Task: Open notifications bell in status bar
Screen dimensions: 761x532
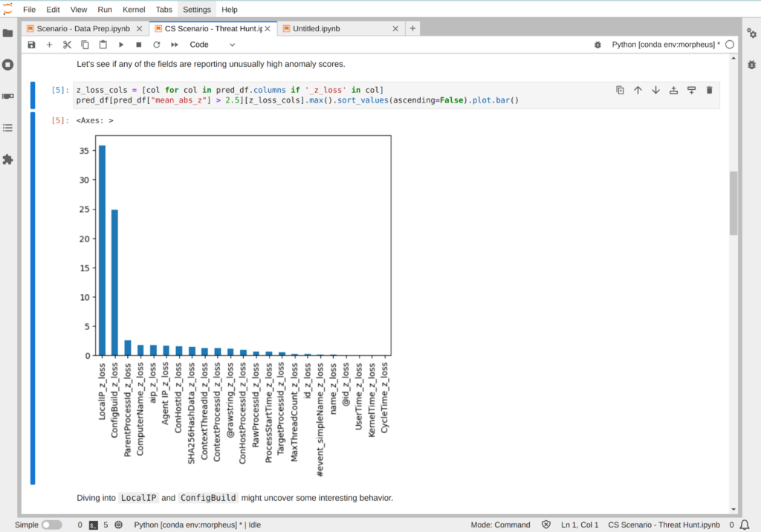Action: pyautogui.click(x=745, y=525)
